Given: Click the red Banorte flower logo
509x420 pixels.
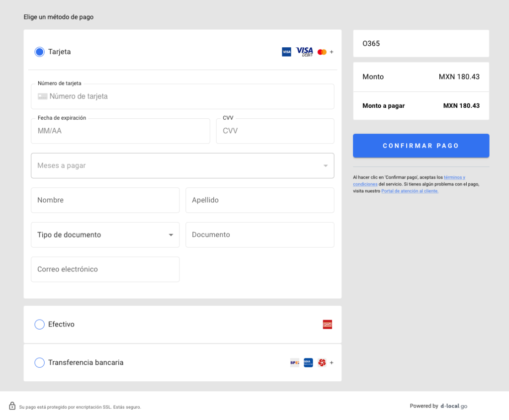Looking at the screenshot, I should (x=322, y=363).
